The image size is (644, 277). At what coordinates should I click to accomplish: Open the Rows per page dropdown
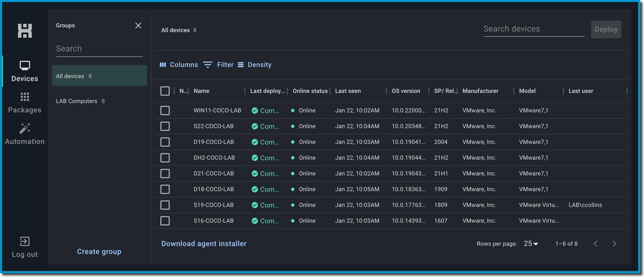531,243
